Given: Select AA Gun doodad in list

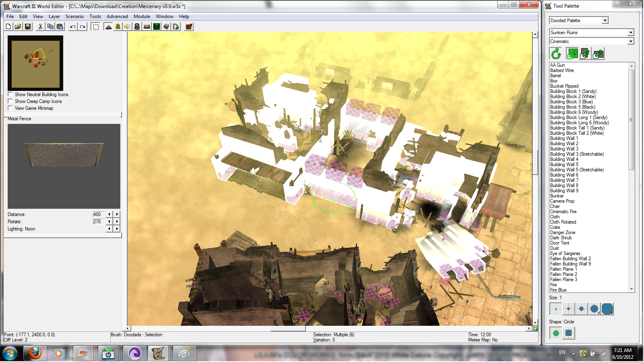Looking at the screenshot, I should pyautogui.click(x=557, y=65).
